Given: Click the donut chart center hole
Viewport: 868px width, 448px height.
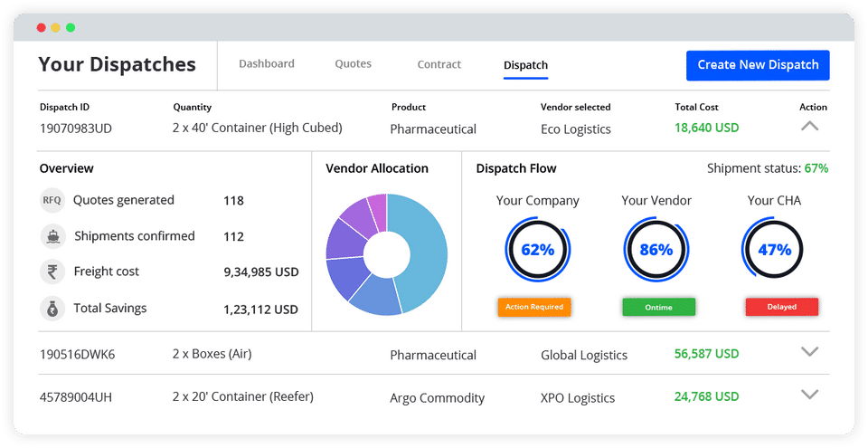Looking at the screenshot, I should (387, 255).
